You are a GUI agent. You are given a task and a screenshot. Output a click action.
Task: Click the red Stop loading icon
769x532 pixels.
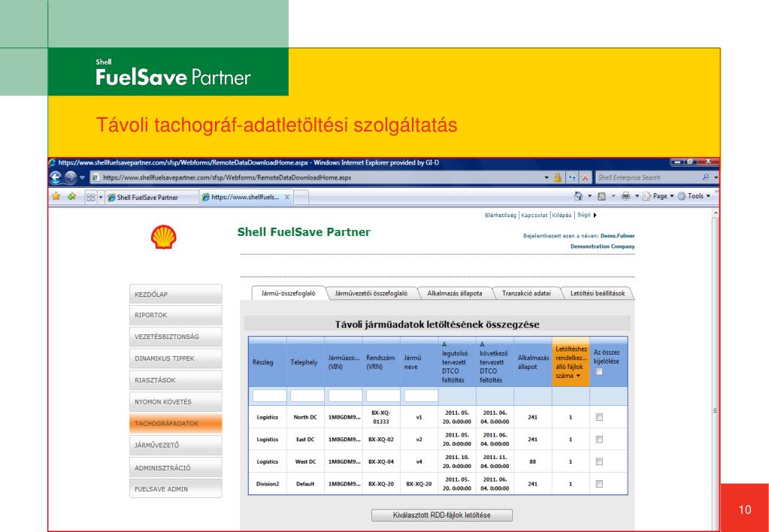coord(585,177)
